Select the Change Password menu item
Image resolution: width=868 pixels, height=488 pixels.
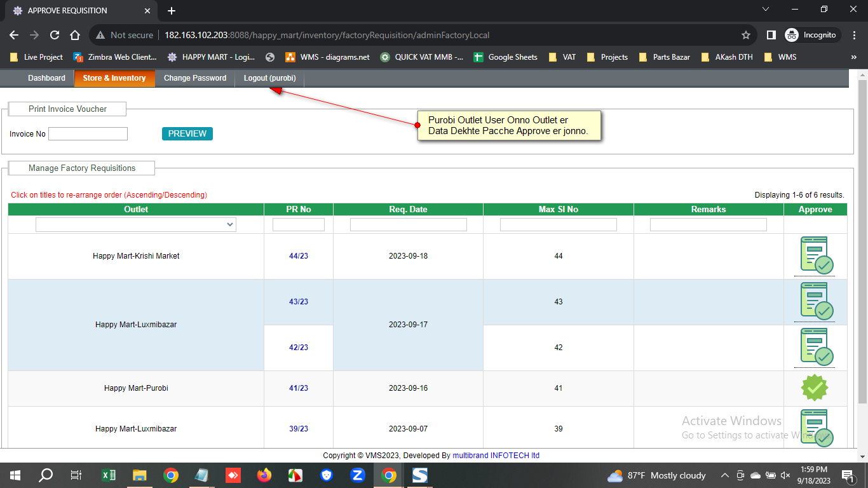(195, 78)
